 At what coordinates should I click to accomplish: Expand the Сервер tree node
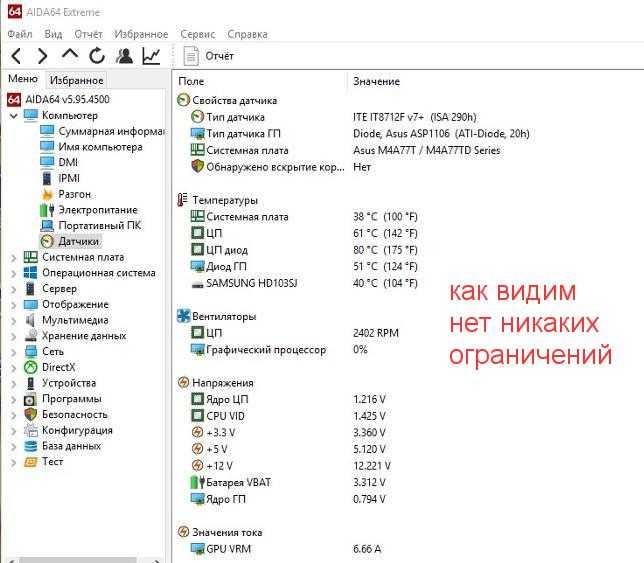[14, 290]
